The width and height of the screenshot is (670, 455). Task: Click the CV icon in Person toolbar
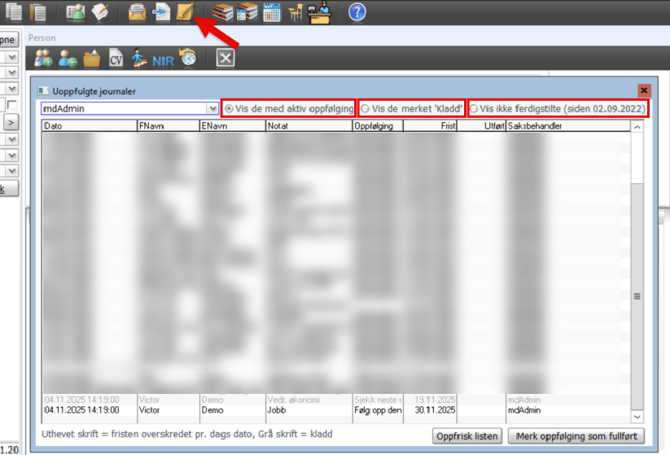tap(115, 58)
